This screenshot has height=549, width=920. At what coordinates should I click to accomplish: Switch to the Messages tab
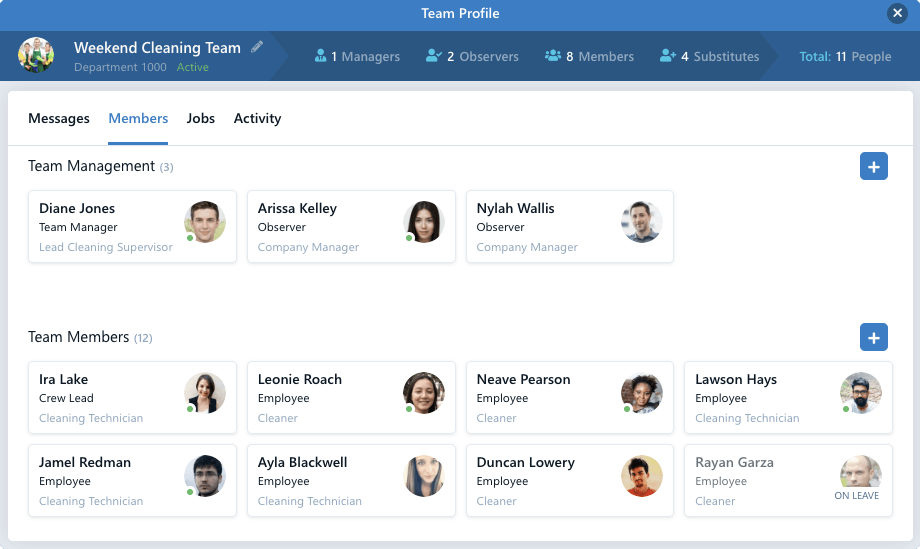pos(59,119)
